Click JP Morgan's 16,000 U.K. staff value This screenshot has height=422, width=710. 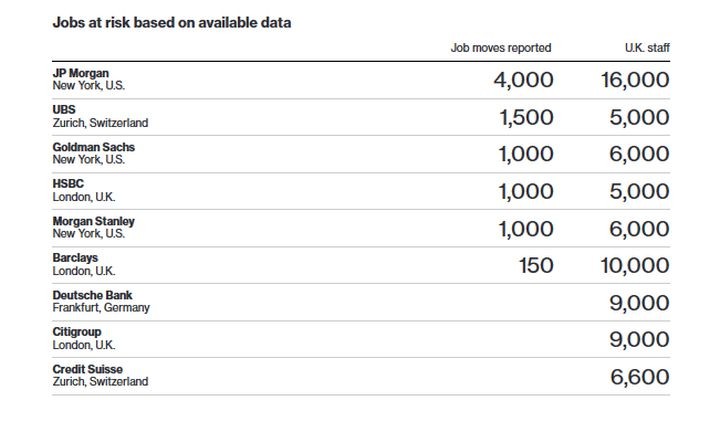pos(635,80)
